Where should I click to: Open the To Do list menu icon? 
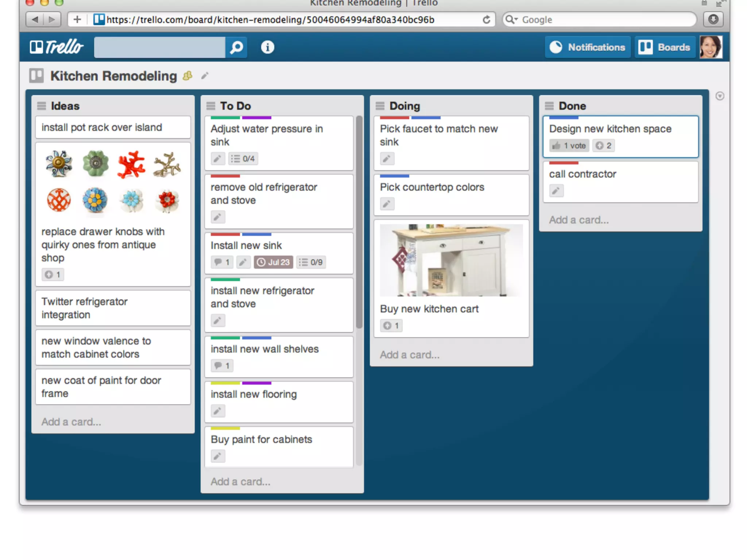tap(211, 106)
